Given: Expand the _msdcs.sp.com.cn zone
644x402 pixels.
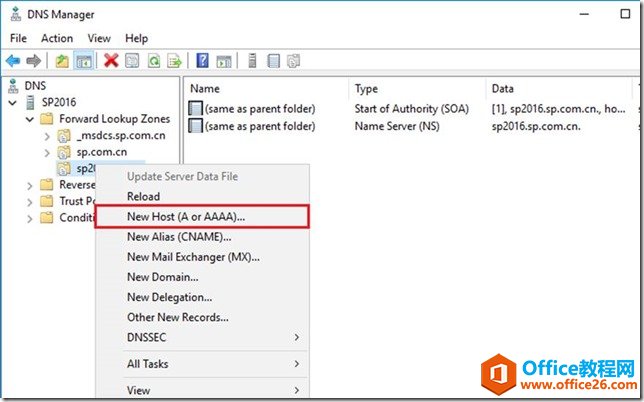Looking at the screenshot, I should [x=47, y=136].
